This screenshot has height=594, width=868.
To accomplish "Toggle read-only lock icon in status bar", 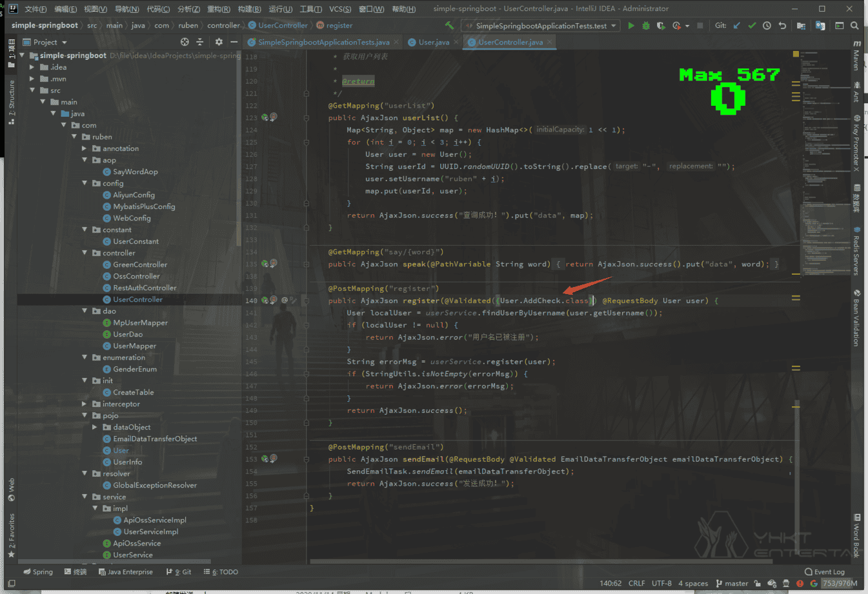I will tap(757, 583).
